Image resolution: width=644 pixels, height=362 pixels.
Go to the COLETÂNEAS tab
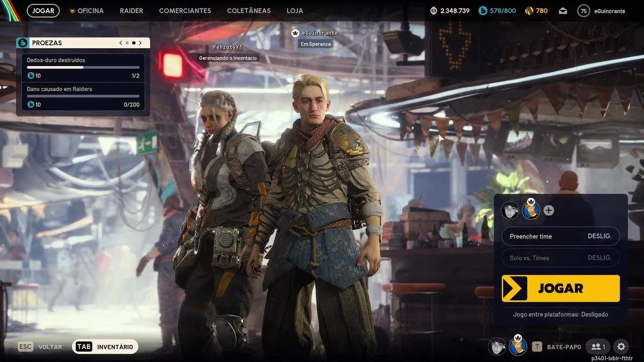coord(249,11)
